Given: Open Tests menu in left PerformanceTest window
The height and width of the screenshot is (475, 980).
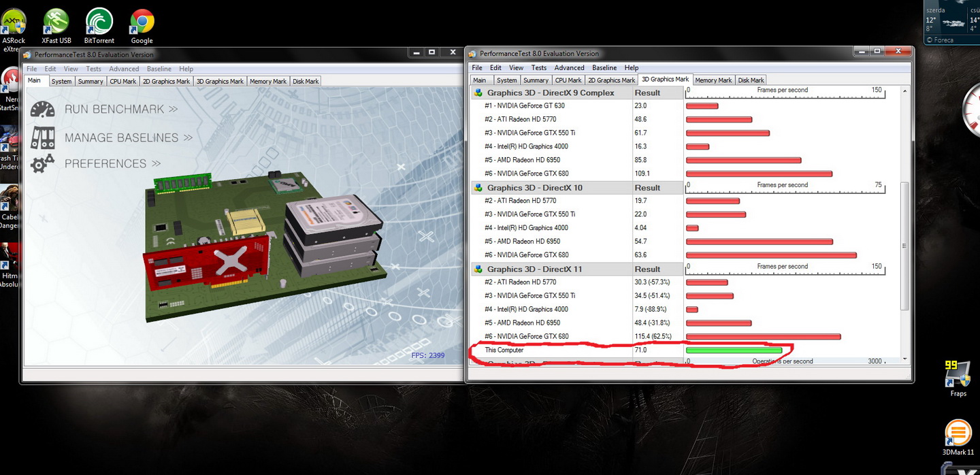Looking at the screenshot, I should point(93,69).
